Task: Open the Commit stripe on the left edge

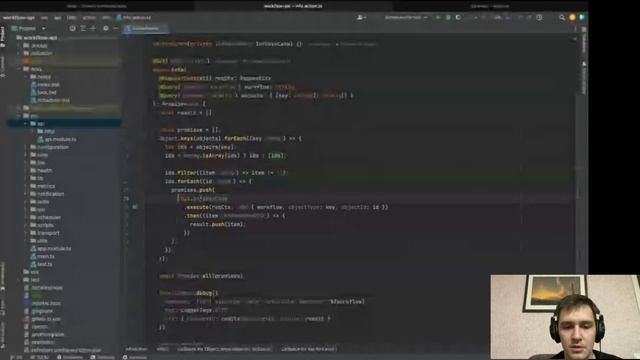Action: click(3, 66)
